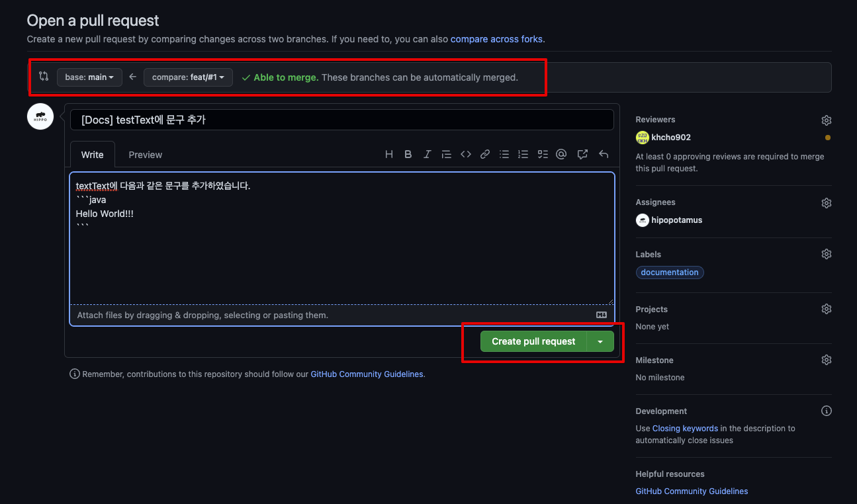Click the hipopotamus assignee name

click(677, 220)
